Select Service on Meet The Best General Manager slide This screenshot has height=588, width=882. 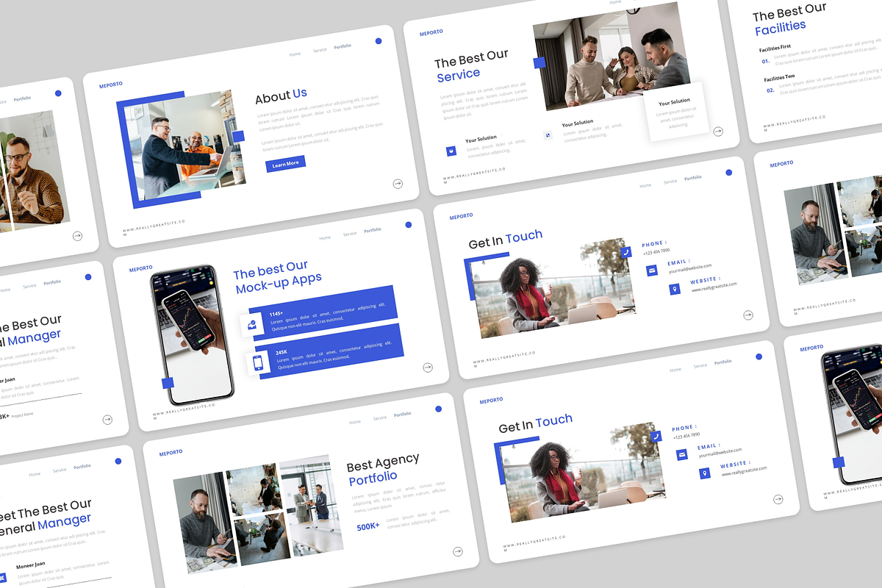click(x=60, y=470)
